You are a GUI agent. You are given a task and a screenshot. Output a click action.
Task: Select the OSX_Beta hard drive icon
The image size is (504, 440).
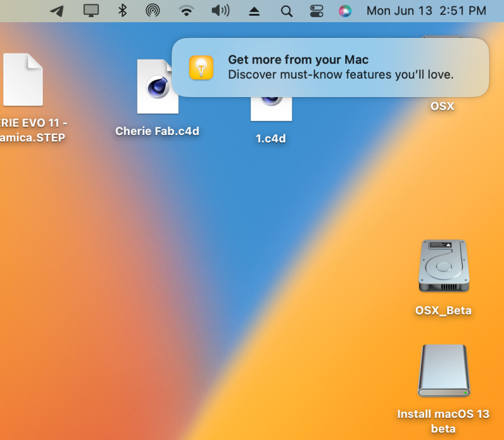pos(444,267)
